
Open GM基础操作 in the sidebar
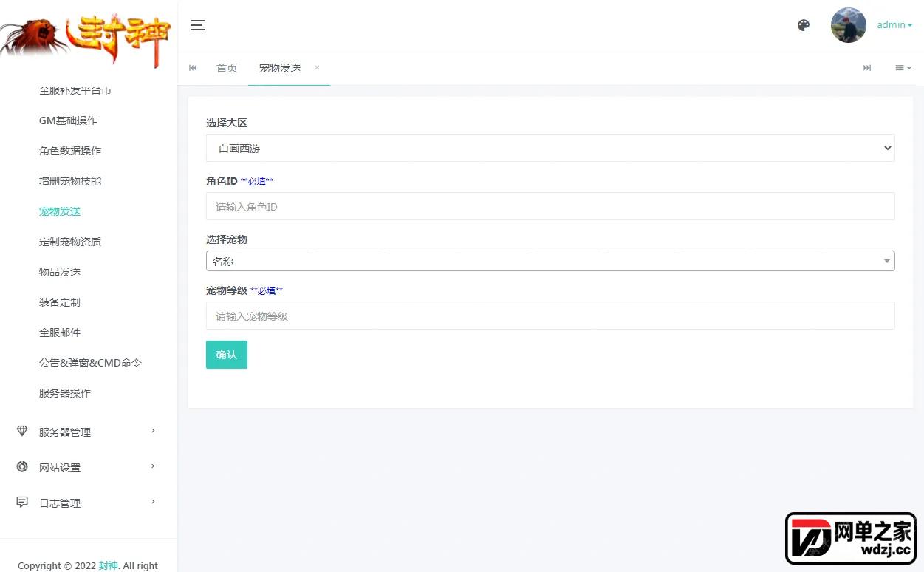pos(68,120)
